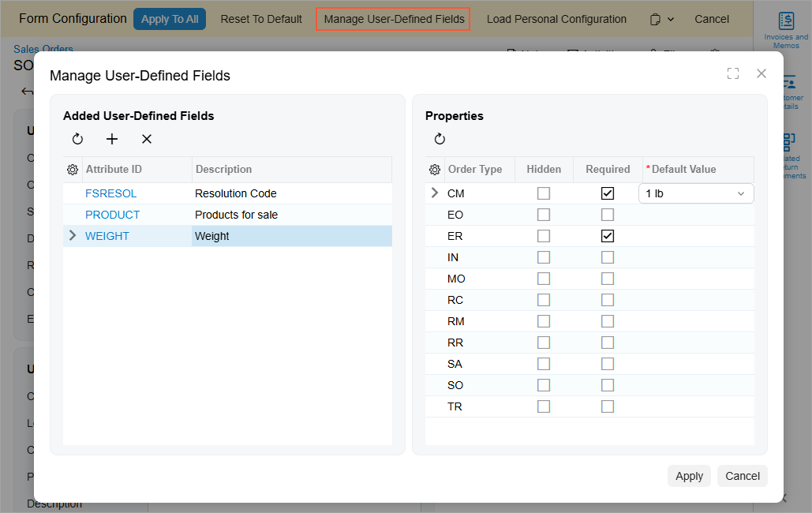Uncheck Required for CM order type
The image size is (812, 513).
pyautogui.click(x=608, y=193)
